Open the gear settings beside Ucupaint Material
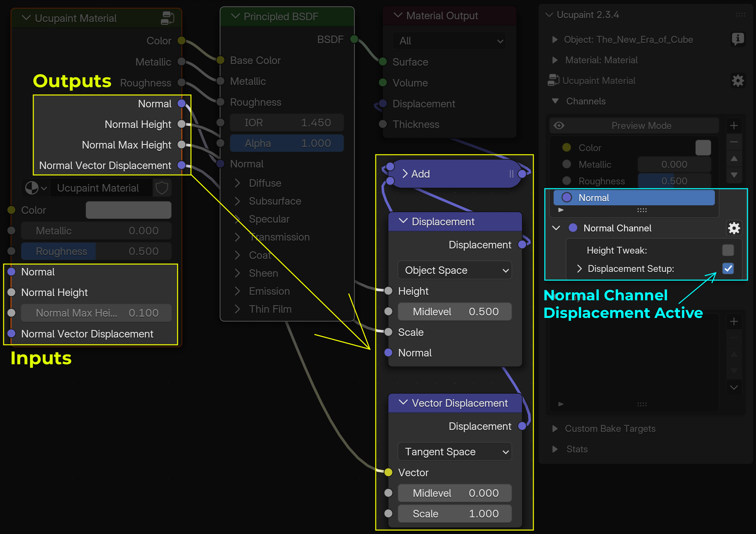This screenshot has width=756, height=534. pyautogui.click(x=738, y=81)
